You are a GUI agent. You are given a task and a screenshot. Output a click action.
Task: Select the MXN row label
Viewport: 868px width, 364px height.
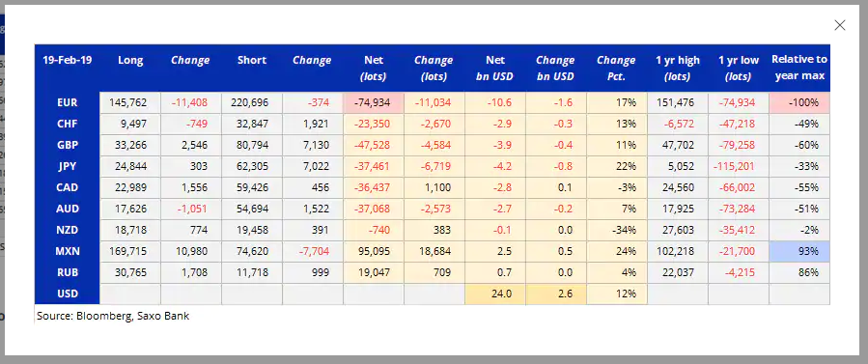click(x=67, y=251)
